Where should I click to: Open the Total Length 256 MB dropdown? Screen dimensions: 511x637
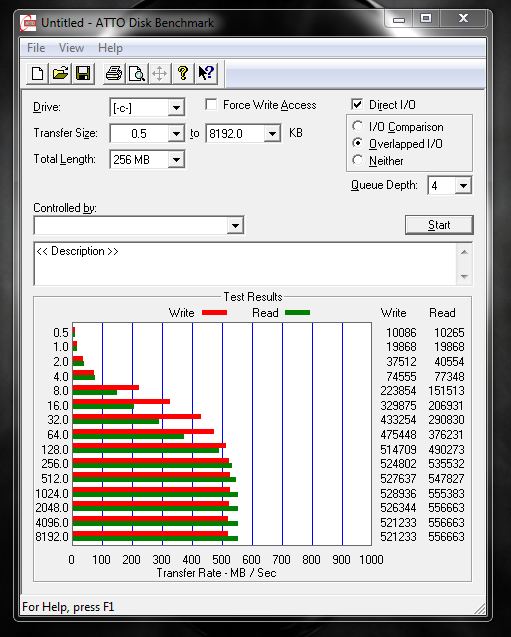(176, 159)
